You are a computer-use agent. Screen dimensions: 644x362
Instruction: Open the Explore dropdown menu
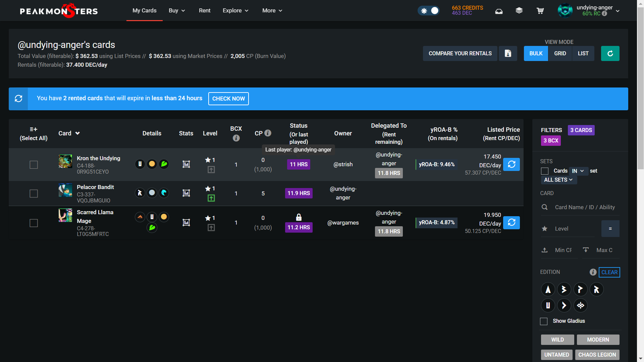pyautogui.click(x=235, y=11)
